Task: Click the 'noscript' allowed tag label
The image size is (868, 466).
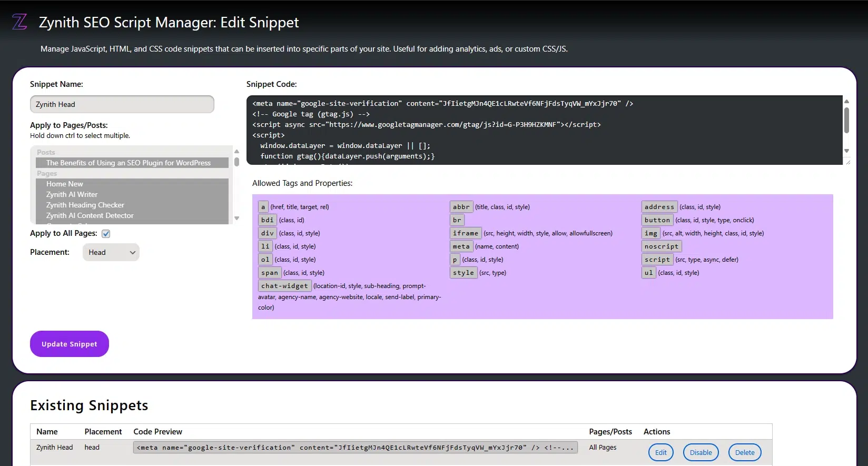Action: tap(662, 246)
